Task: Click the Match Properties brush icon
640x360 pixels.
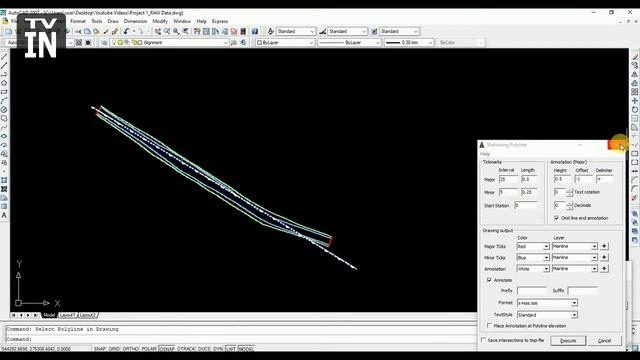Action: [106, 31]
